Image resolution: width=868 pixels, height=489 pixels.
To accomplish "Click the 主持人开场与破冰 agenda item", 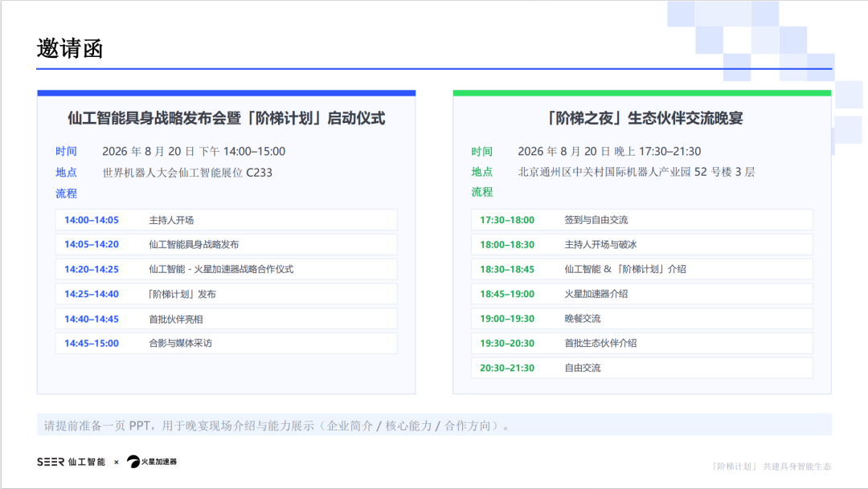I will point(600,244).
